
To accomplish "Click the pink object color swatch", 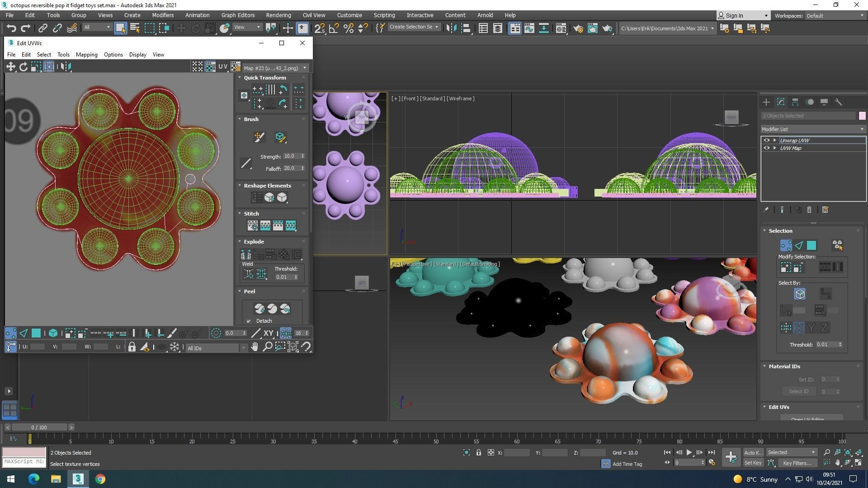I will [x=862, y=116].
